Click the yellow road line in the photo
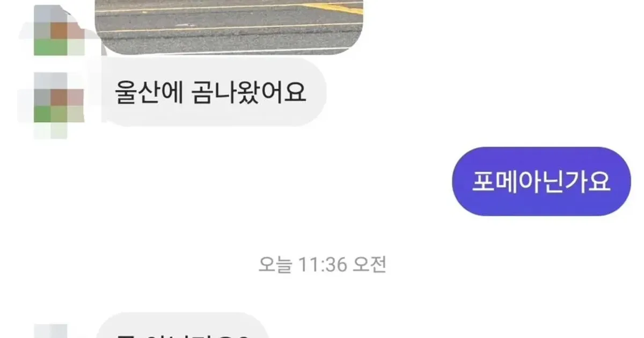 (336, 7)
